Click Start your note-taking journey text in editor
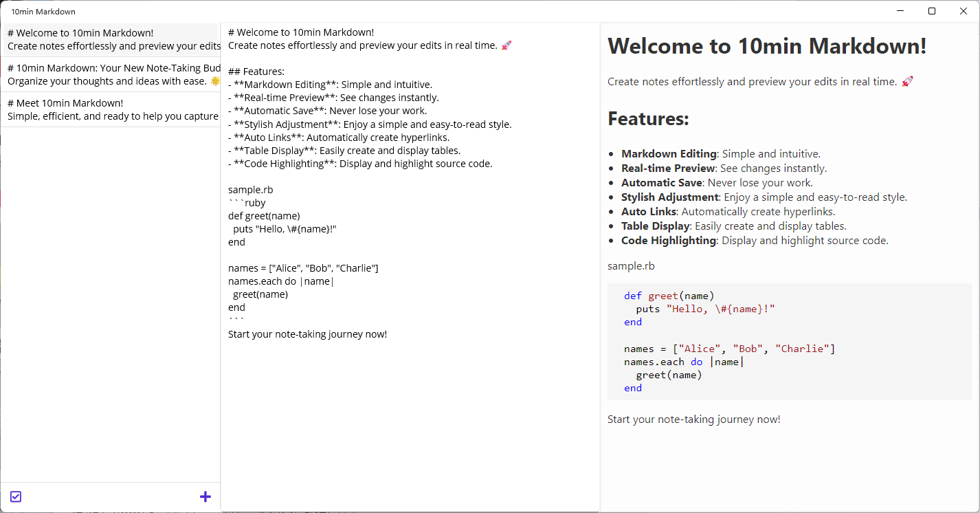This screenshot has width=980, height=513. (307, 334)
